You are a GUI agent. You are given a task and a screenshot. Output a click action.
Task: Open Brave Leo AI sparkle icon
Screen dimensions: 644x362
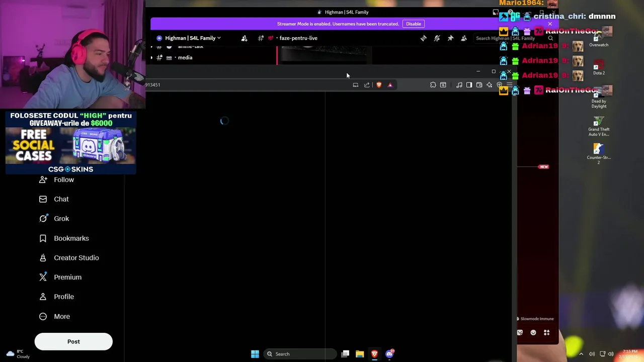click(489, 85)
